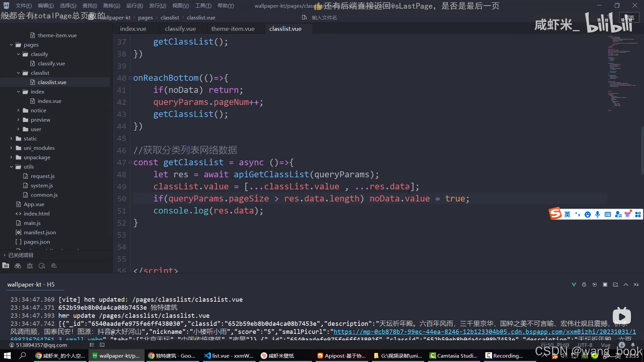Screen dimensions: 644x362
Task: Open the debug bug icon in sidebar
Action: coord(30,266)
